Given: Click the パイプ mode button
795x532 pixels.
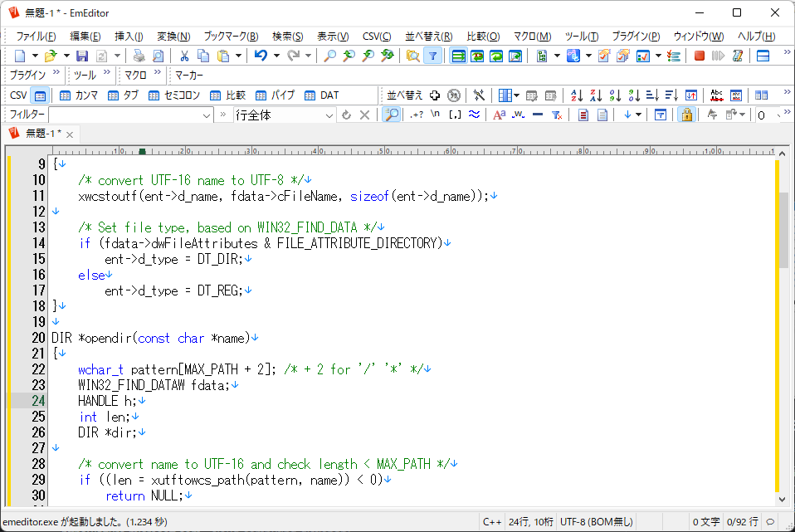Looking at the screenshot, I should [x=275, y=95].
